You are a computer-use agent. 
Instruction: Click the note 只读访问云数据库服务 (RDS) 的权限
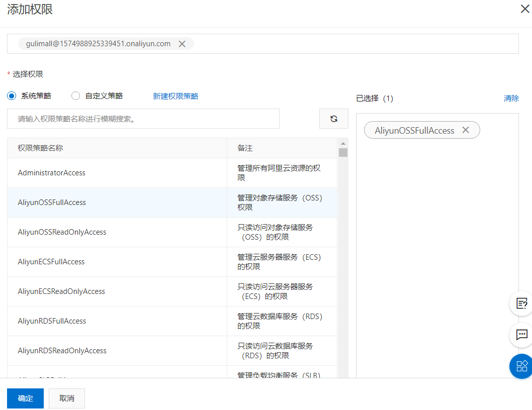pos(275,351)
